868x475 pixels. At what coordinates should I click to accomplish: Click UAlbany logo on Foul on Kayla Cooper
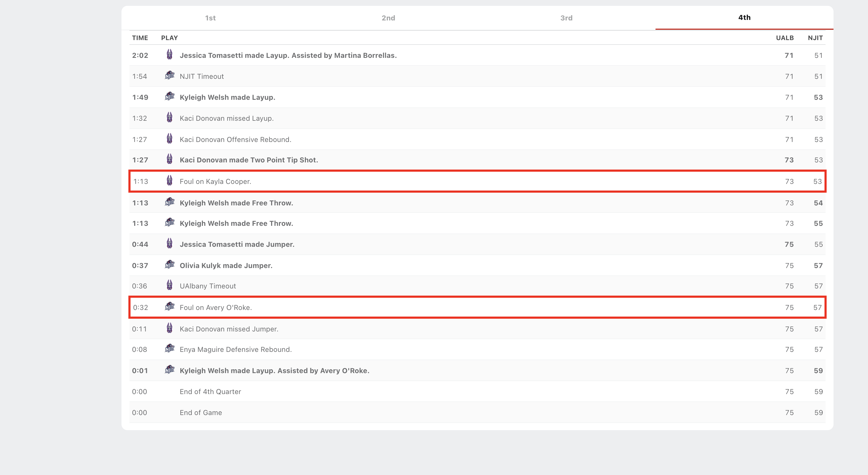point(170,181)
